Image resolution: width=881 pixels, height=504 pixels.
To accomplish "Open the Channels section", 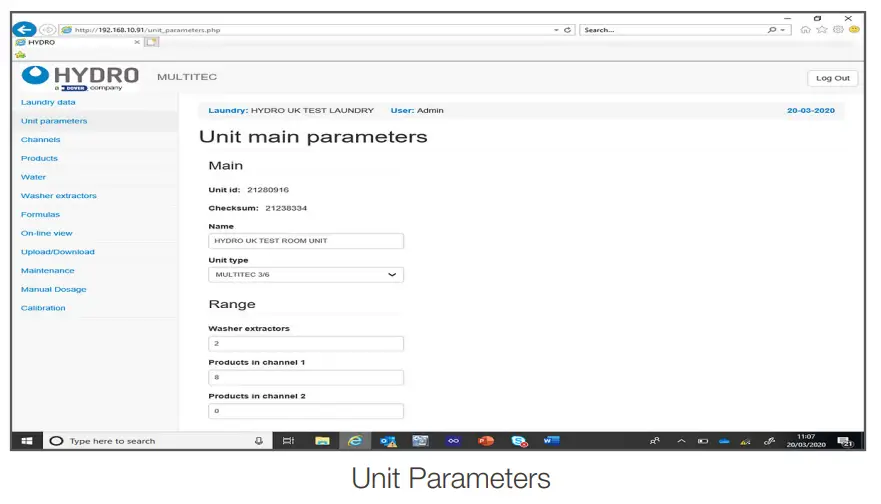I will [x=40, y=139].
